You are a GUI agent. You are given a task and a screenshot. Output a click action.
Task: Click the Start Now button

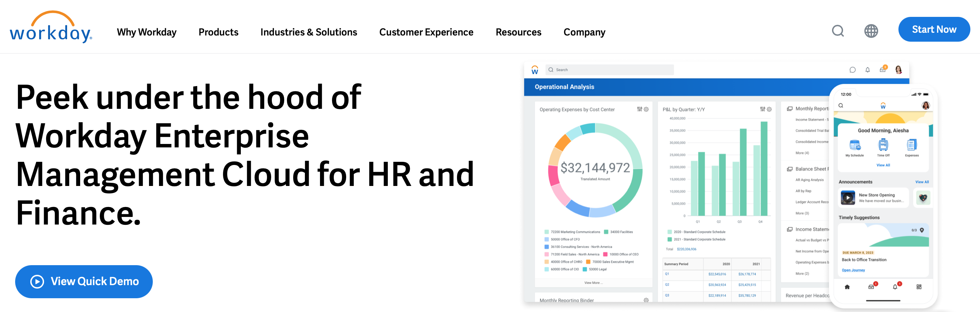(934, 29)
